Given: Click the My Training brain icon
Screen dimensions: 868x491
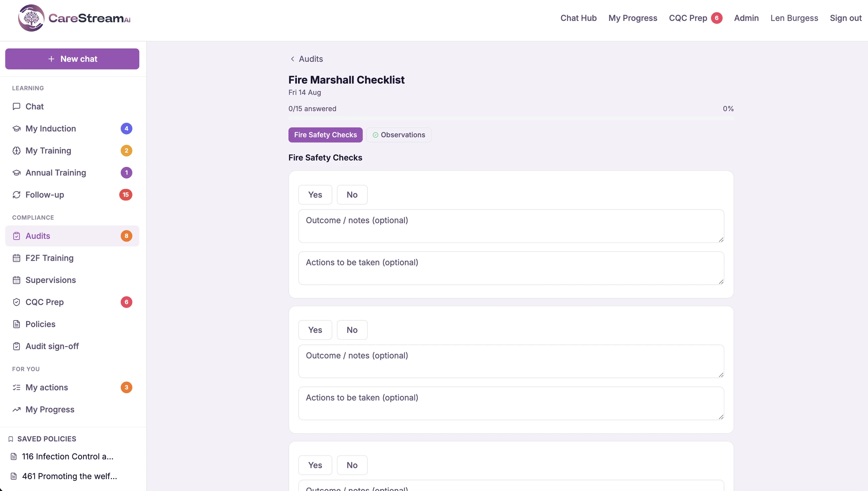Looking at the screenshot, I should click(x=16, y=151).
